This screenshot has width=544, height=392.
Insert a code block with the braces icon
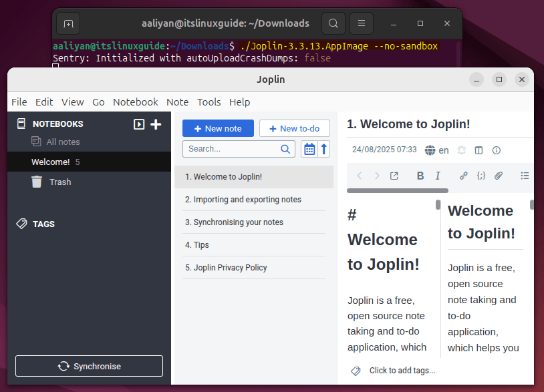pyautogui.click(x=481, y=176)
